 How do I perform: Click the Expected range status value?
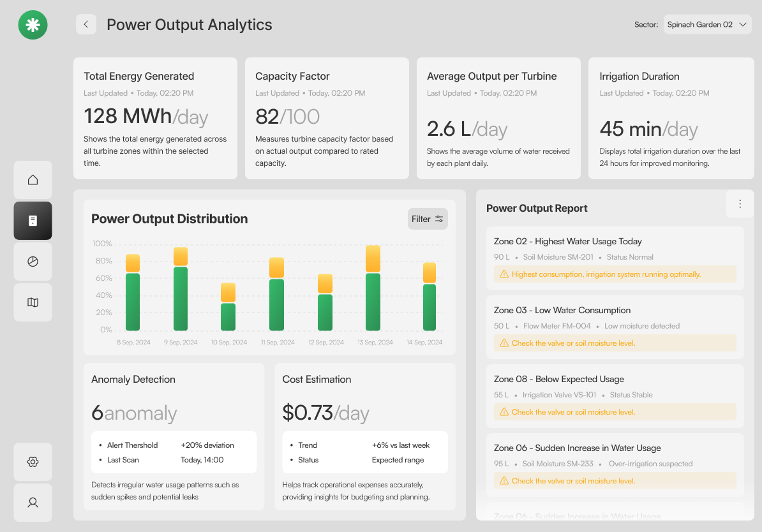[x=398, y=460]
